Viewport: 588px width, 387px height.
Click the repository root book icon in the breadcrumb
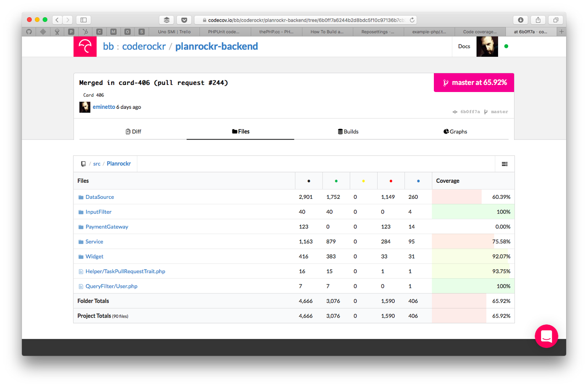pyautogui.click(x=83, y=164)
